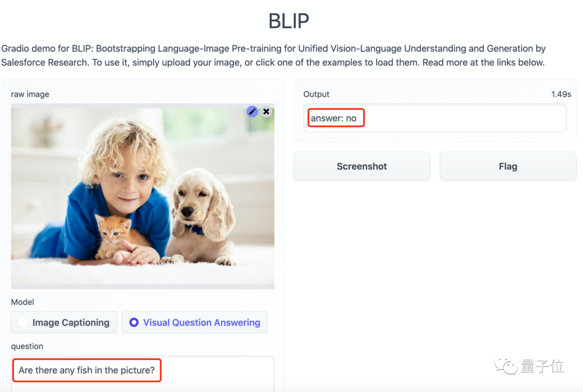Click the BLIP page title
Screen dimensions: 583x392
(x=289, y=21)
